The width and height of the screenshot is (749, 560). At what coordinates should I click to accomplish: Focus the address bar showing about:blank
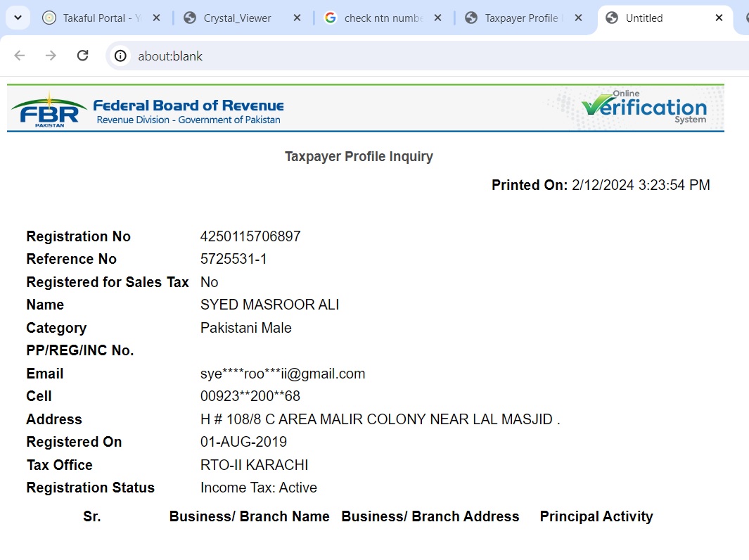pyautogui.click(x=422, y=56)
